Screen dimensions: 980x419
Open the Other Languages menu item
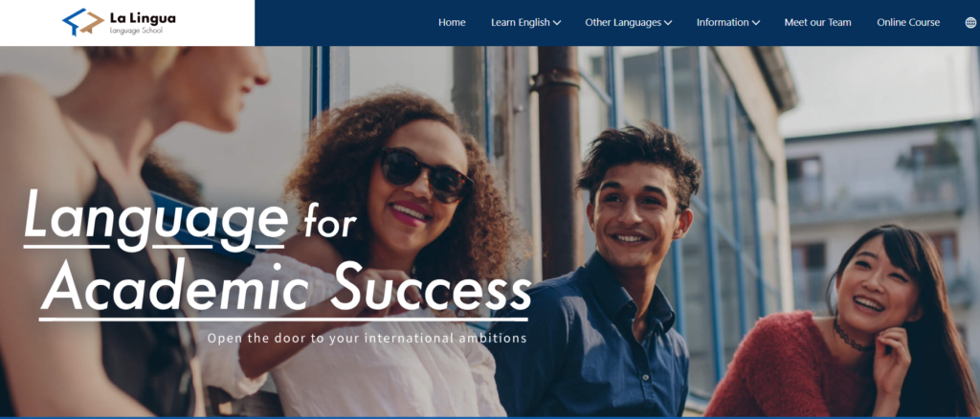click(622, 22)
